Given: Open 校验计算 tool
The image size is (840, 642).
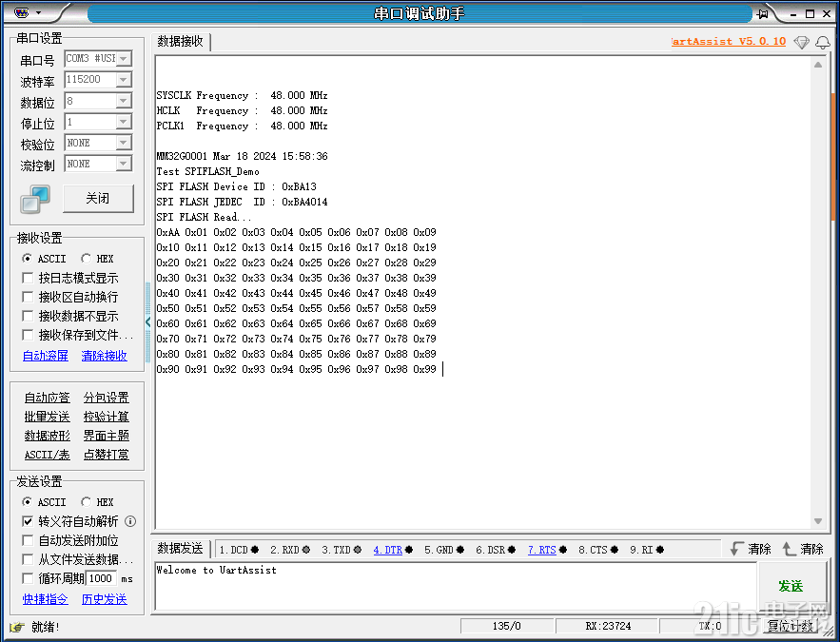Looking at the screenshot, I should tap(107, 417).
